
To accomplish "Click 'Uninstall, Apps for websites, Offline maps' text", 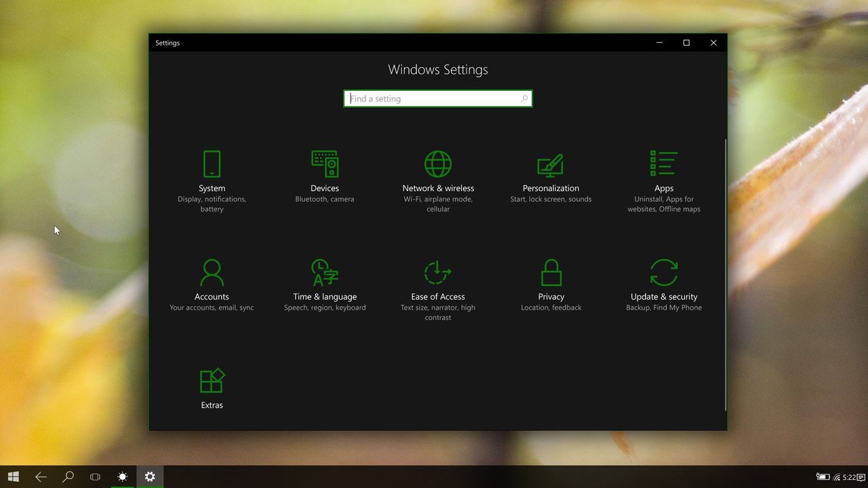I will (x=664, y=204).
